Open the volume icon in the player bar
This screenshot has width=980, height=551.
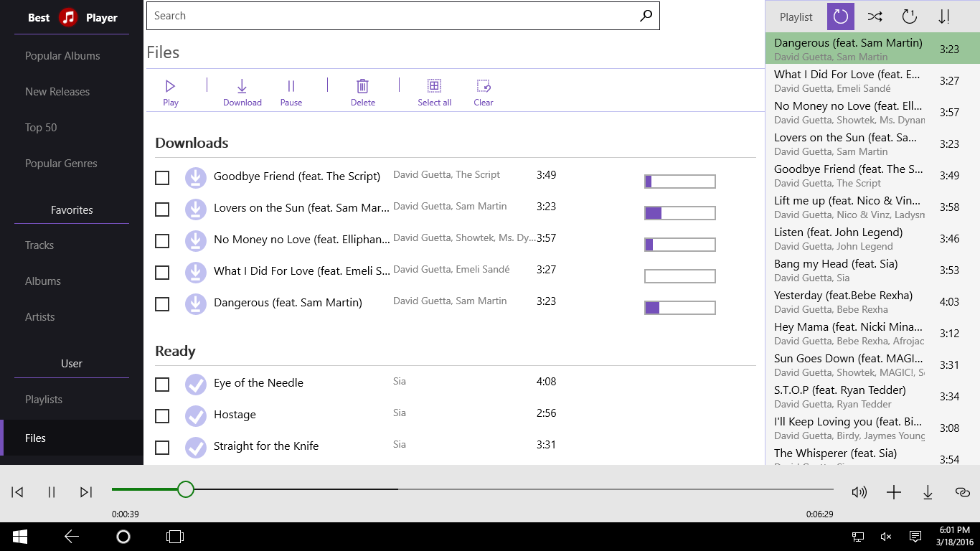tap(859, 492)
